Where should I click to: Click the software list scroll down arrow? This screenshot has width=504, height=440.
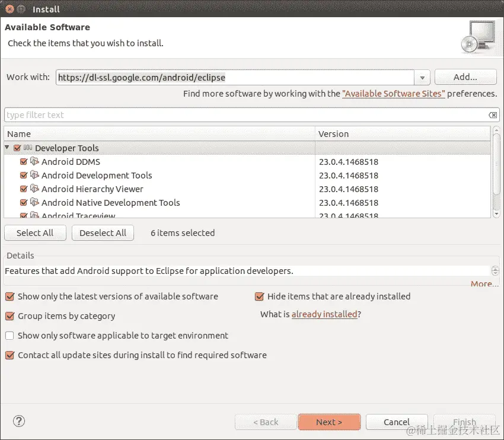click(x=496, y=213)
